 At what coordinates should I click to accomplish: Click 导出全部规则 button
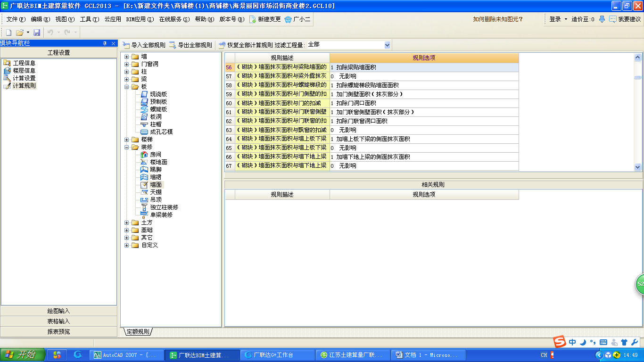(x=191, y=45)
